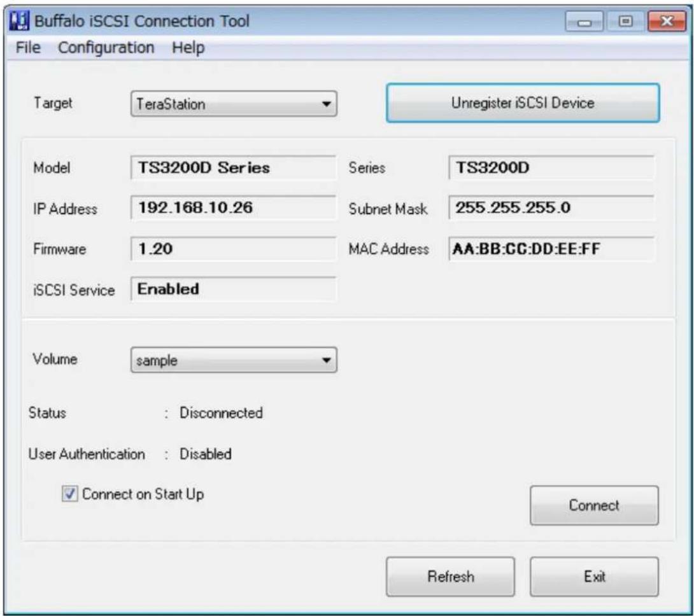The image size is (694, 616).
Task: Click the MAC Address field AA:BB:CC:DD:EE:FF
Action: pos(551,249)
